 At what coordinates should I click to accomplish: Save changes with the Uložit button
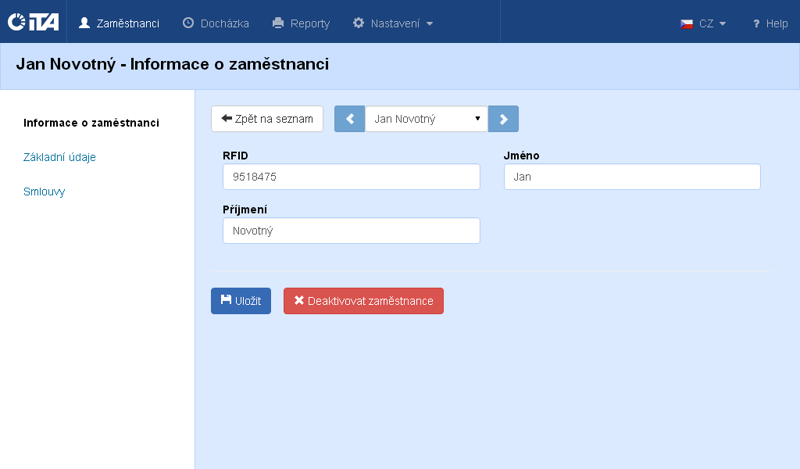(241, 301)
